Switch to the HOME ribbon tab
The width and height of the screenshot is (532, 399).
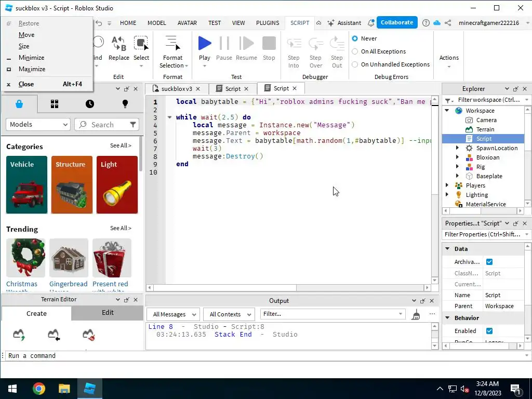coord(128,23)
